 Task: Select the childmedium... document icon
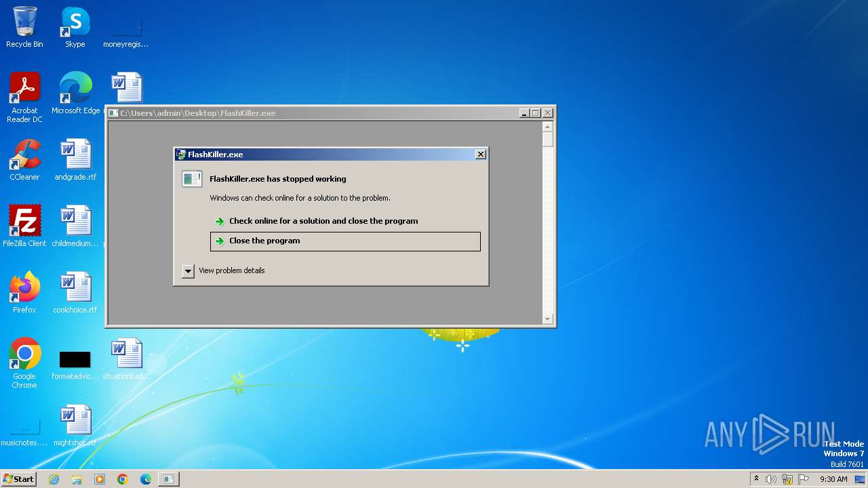point(75,226)
